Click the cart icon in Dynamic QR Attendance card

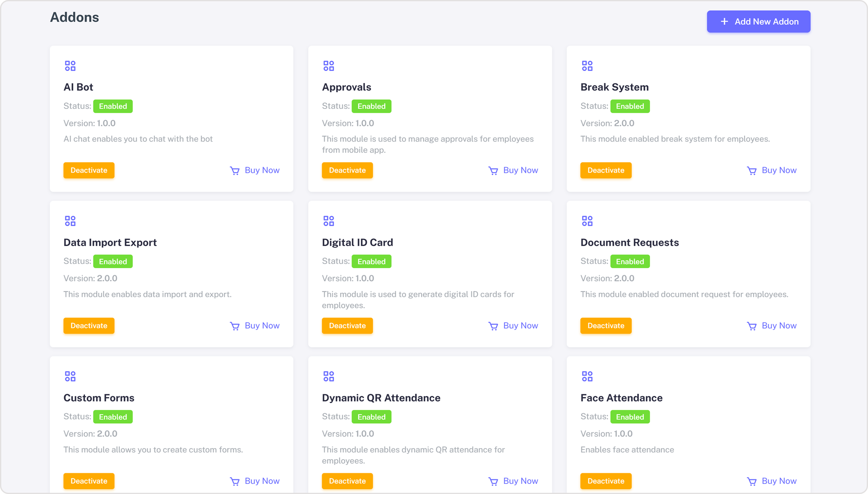[493, 482]
